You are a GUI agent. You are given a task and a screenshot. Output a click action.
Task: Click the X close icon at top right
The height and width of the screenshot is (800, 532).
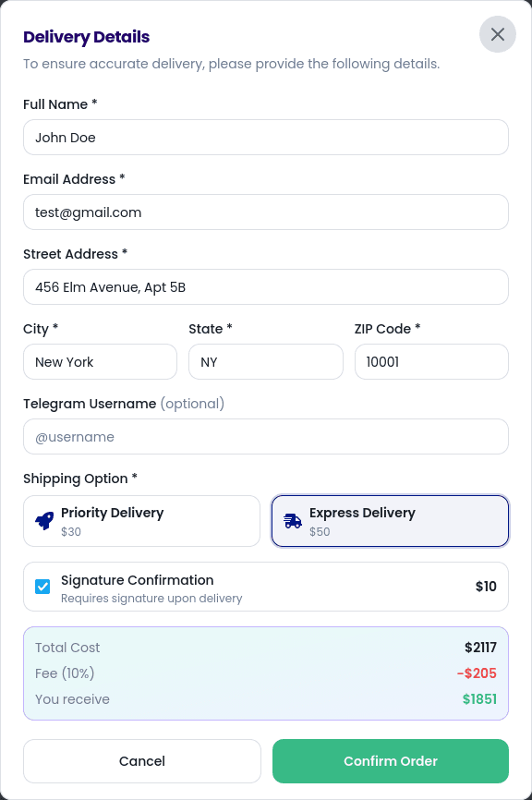coord(498,34)
